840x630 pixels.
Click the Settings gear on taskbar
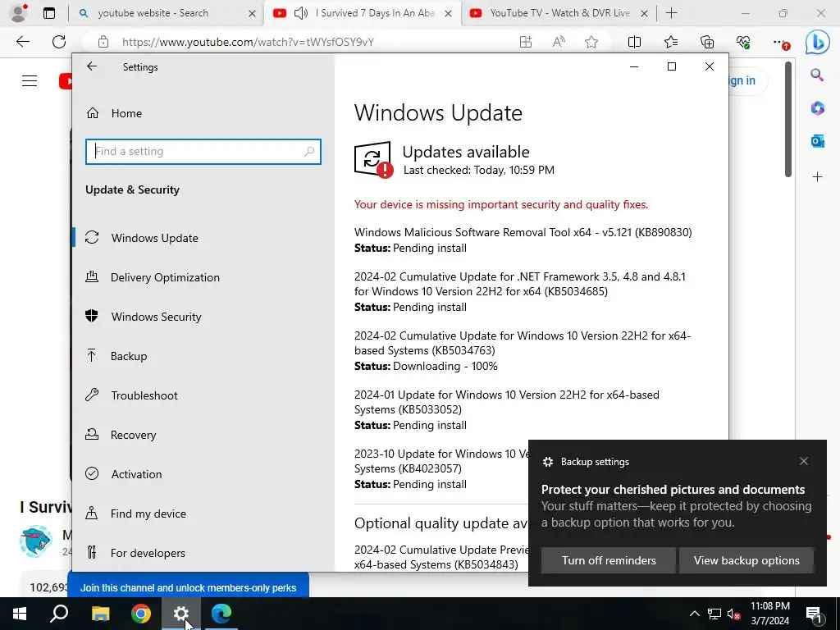pos(180,614)
